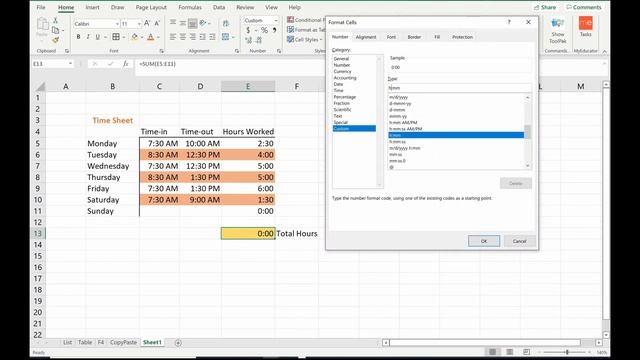Open the Font size dropdown

(x=139, y=24)
